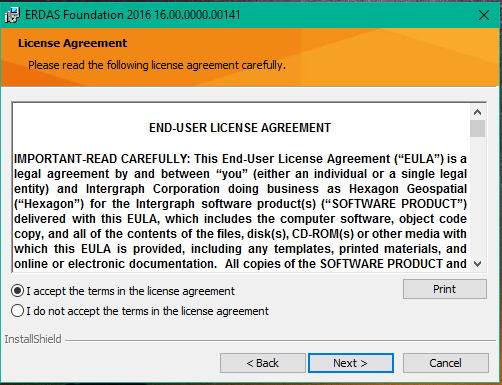Go back with the "< Back" button
The image size is (502, 385).
(x=263, y=363)
